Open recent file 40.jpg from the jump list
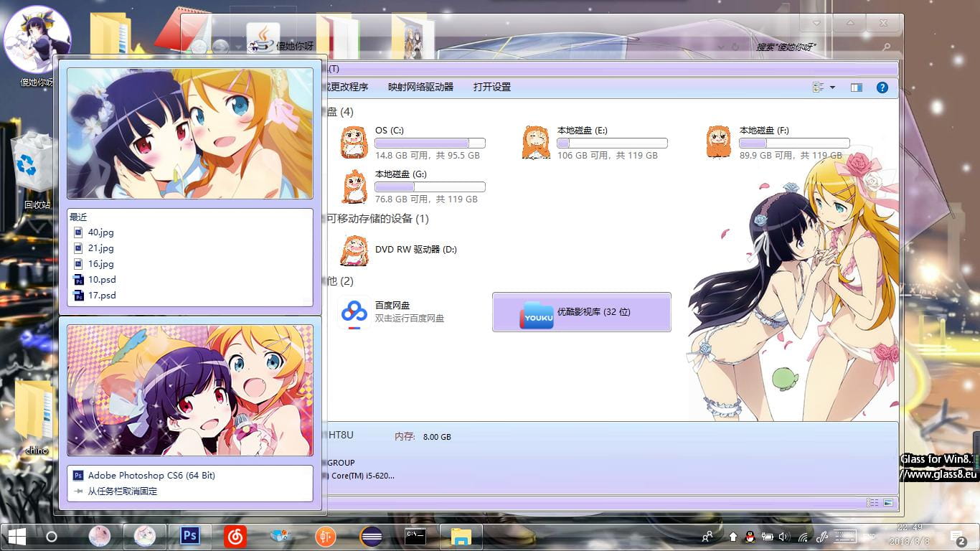The image size is (980, 551). click(100, 232)
